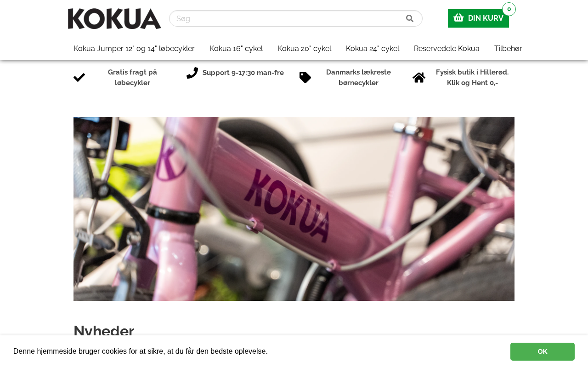This screenshot has height=368, width=588.
Task: Focus the Søg search field
Action: coord(287,18)
